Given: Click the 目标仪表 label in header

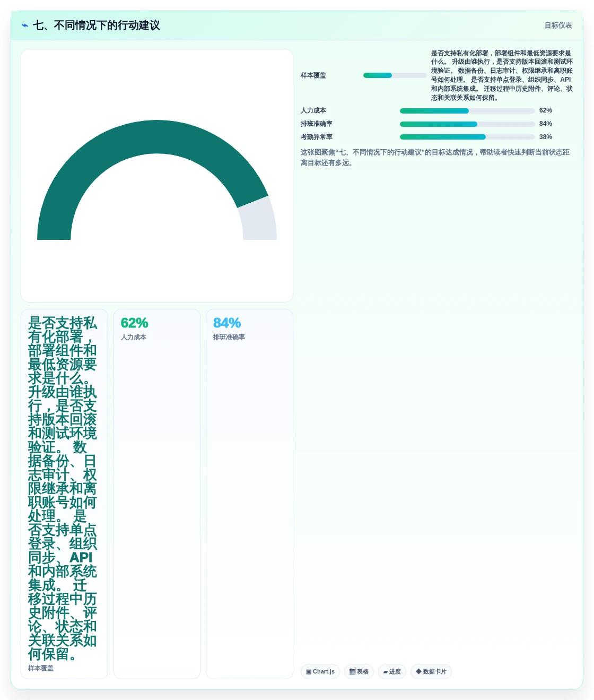Looking at the screenshot, I should click(558, 25).
